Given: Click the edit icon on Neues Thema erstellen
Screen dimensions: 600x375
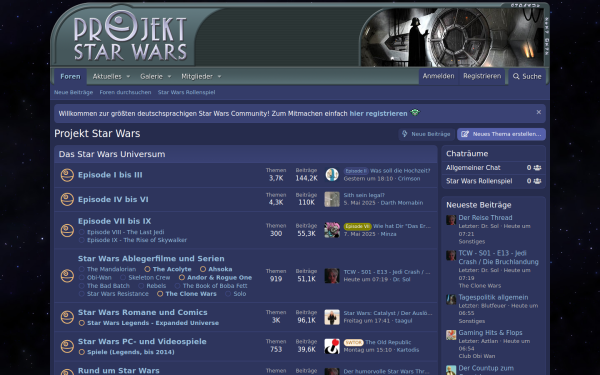Looking at the screenshot, I should coord(465,134).
